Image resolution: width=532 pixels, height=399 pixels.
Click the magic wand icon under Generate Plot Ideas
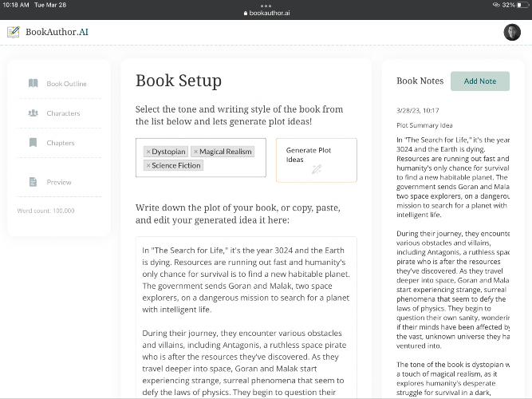(317, 169)
